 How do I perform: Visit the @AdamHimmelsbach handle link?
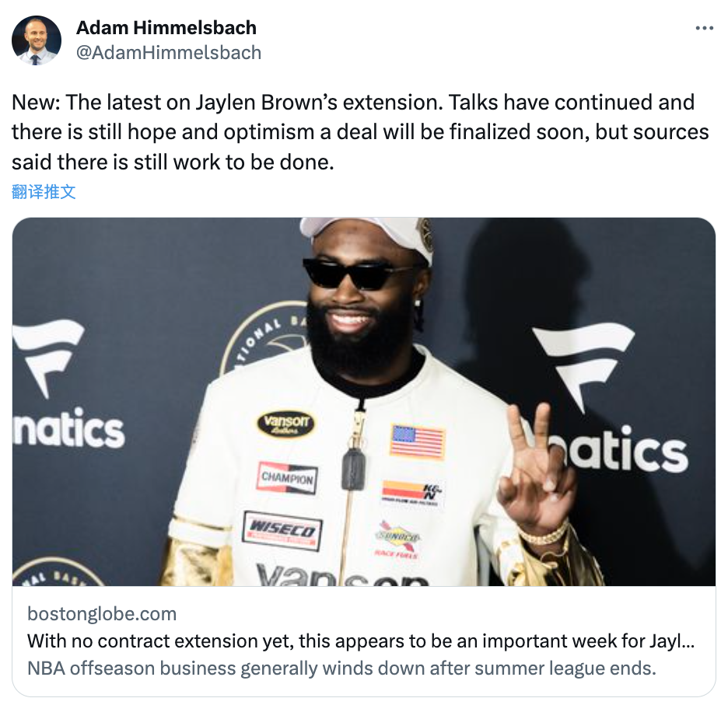(x=169, y=52)
